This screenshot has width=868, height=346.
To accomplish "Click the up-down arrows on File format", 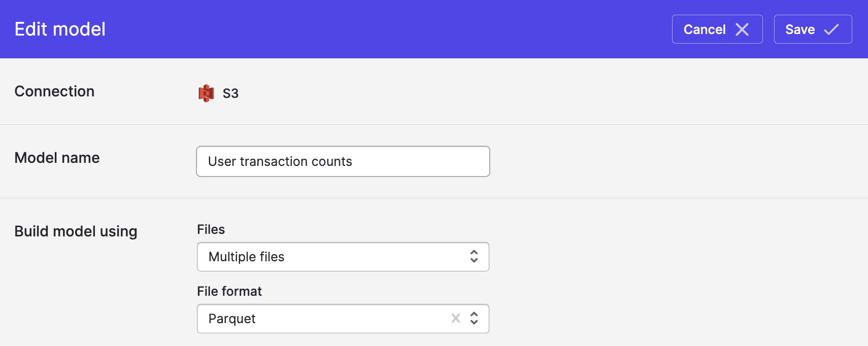I will 474,318.
